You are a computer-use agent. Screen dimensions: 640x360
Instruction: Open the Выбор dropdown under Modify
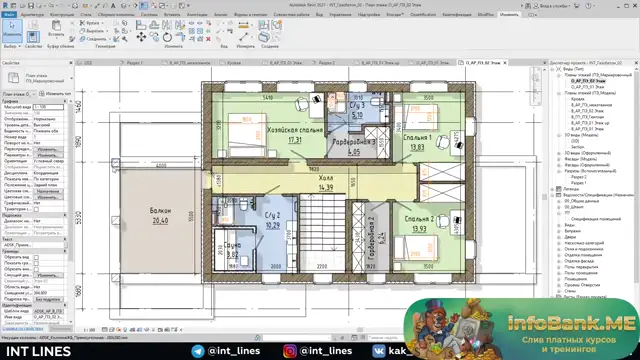point(12,46)
